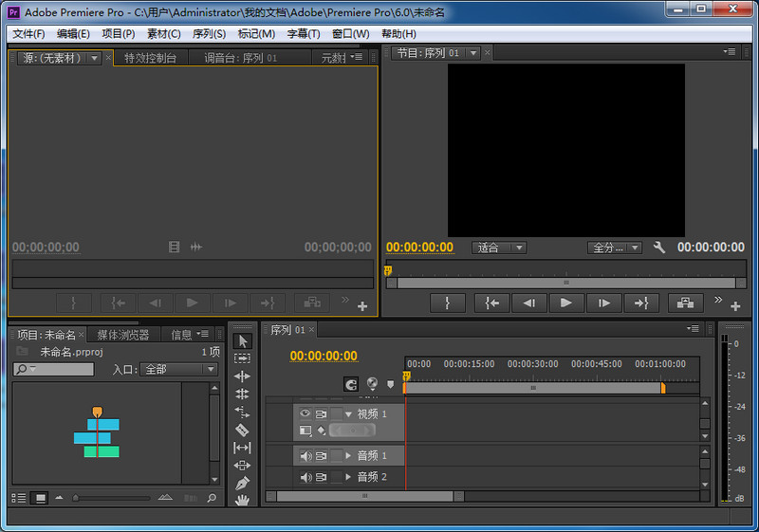Screen dimensions: 759x532
Task: Step forward one frame in program monitor
Action: point(603,303)
